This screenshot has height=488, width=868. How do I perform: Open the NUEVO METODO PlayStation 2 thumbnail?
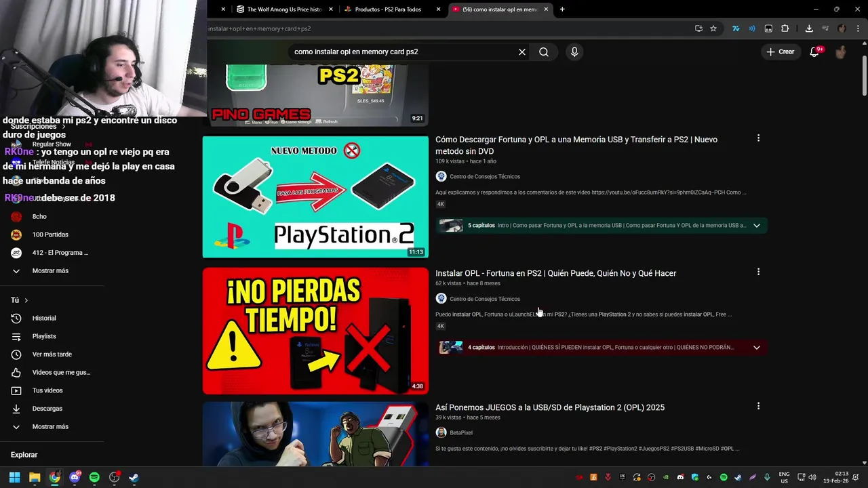pyautogui.click(x=315, y=197)
